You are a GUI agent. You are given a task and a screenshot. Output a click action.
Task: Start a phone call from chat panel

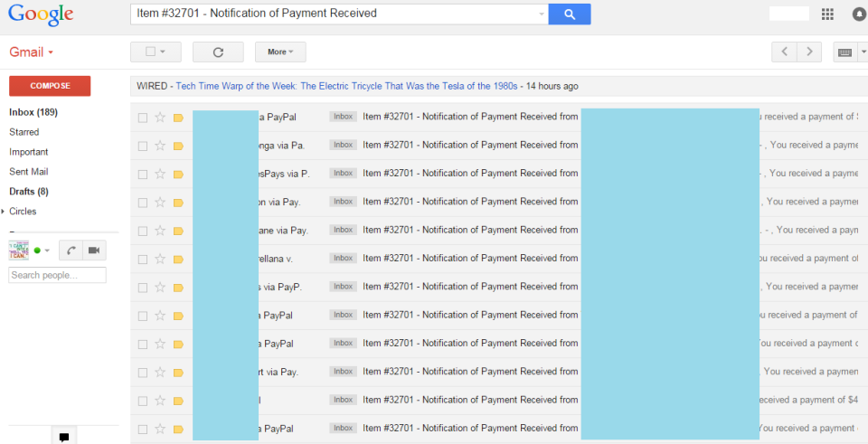(71, 250)
